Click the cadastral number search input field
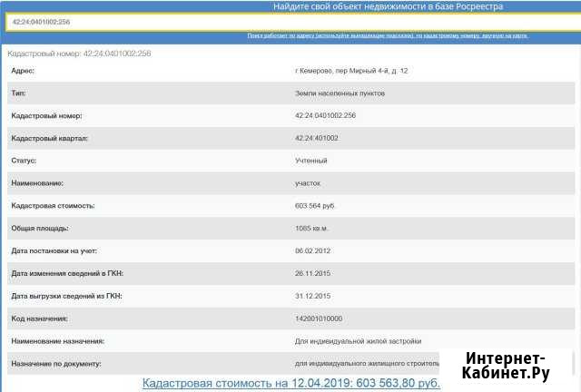Viewport: 581px width, 392px height. (294, 22)
